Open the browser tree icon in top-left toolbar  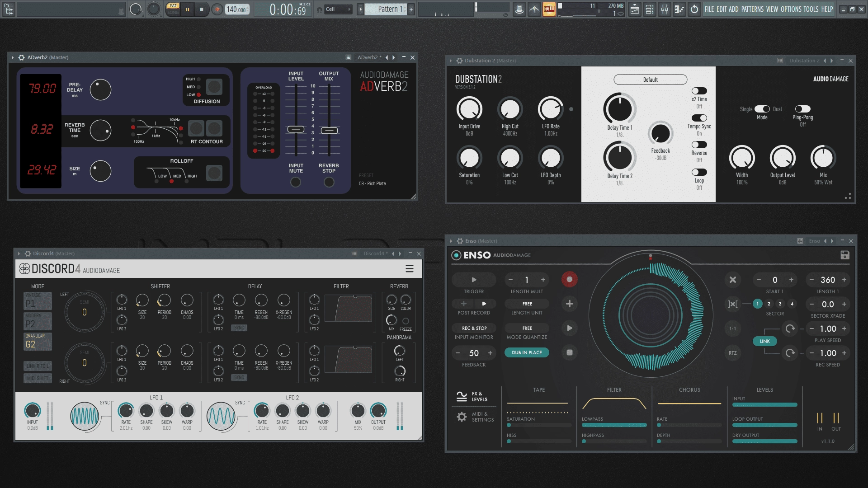click(x=9, y=9)
